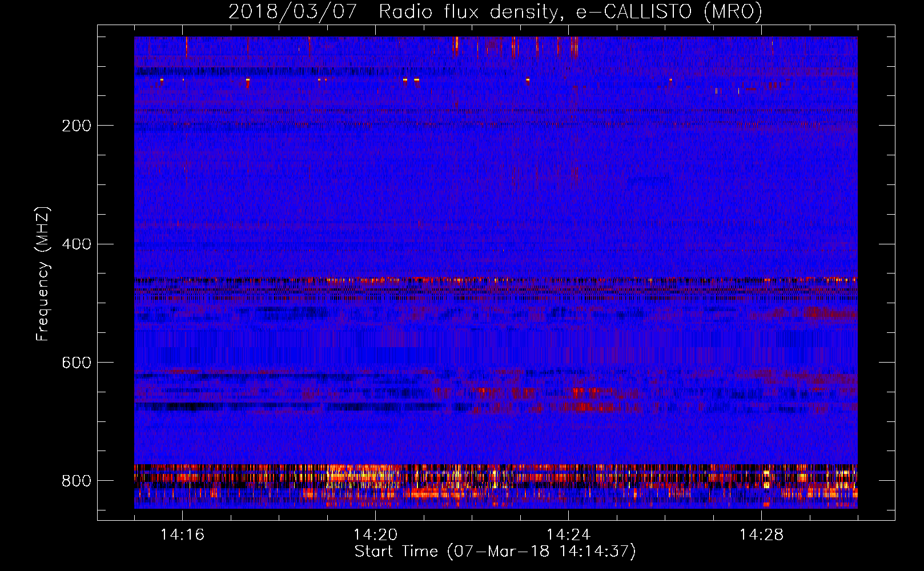Click the 600 frequency tick label
The image size is (924, 571).
[77, 363]
